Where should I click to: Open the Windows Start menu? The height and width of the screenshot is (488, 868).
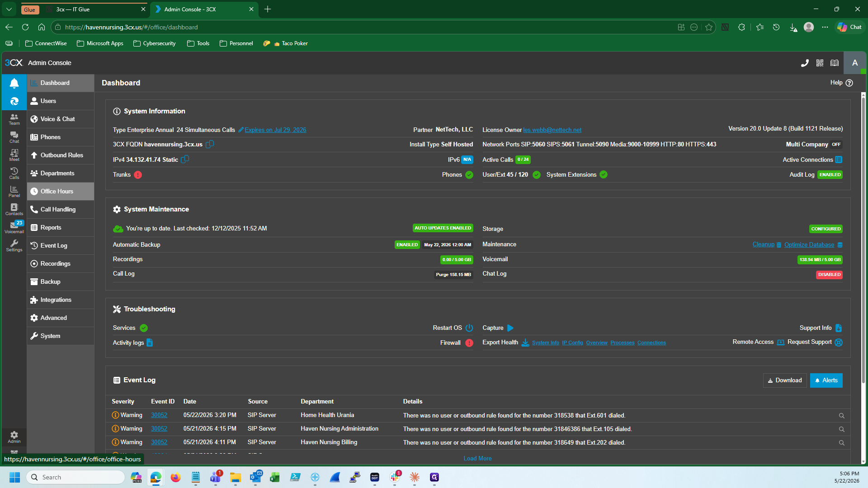click(x=14, y=477)
